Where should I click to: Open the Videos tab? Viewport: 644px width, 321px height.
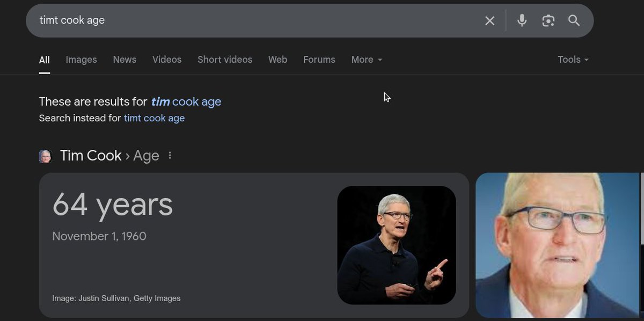pos(167,60)
